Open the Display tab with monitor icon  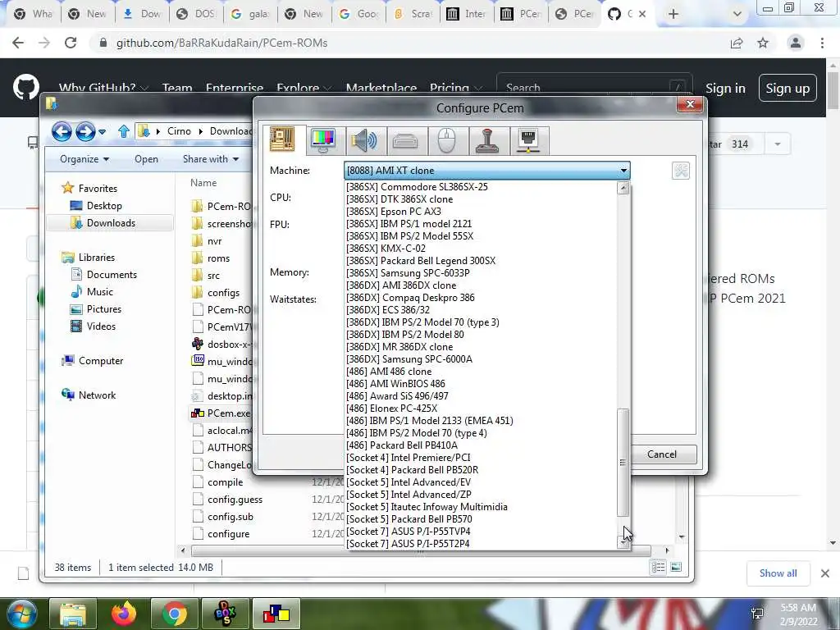tap(323, 140)
